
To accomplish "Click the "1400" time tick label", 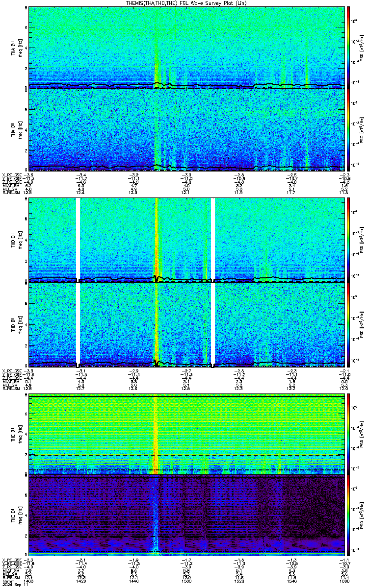I will click(28, 580).
